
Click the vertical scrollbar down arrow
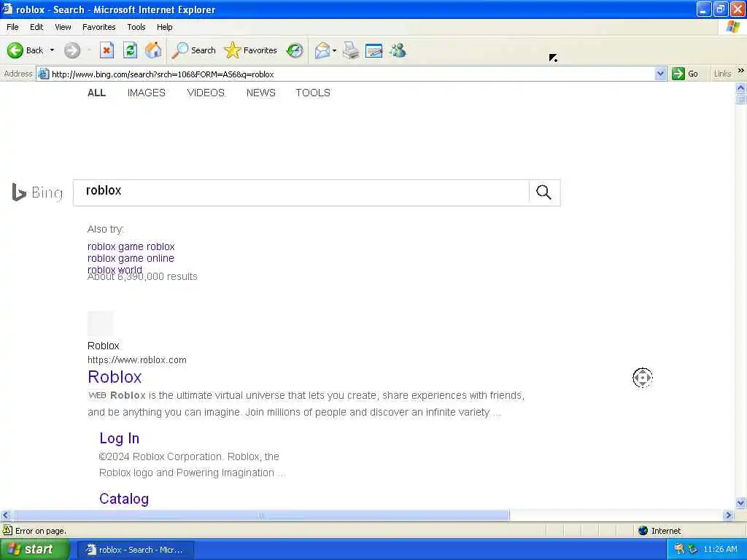click(741, 503)
